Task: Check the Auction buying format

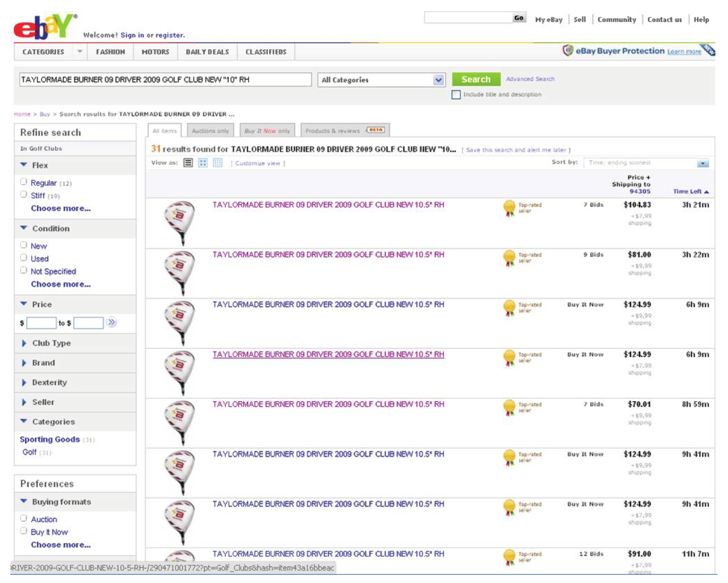Action: pos(23,518)
